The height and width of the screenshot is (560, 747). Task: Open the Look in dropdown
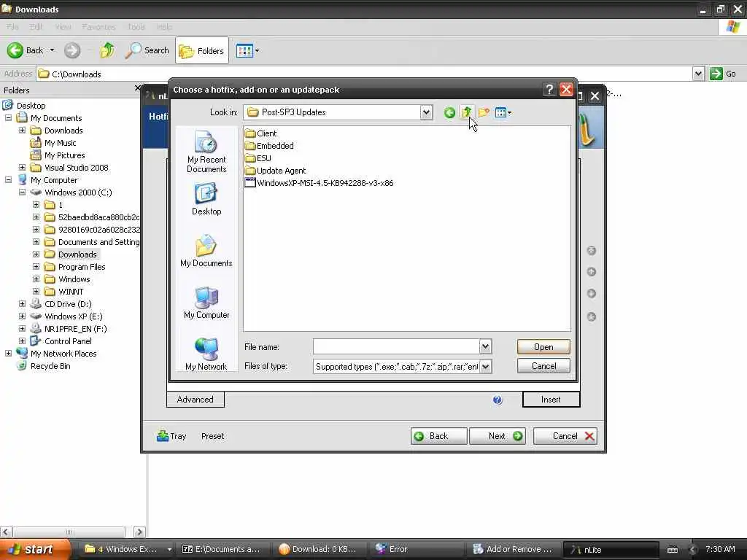(426, 112)
